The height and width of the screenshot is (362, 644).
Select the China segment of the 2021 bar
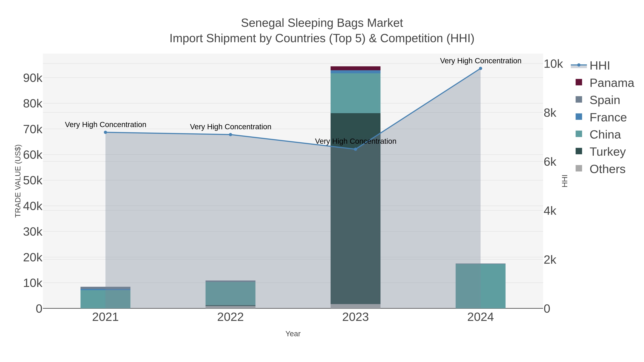106,299
